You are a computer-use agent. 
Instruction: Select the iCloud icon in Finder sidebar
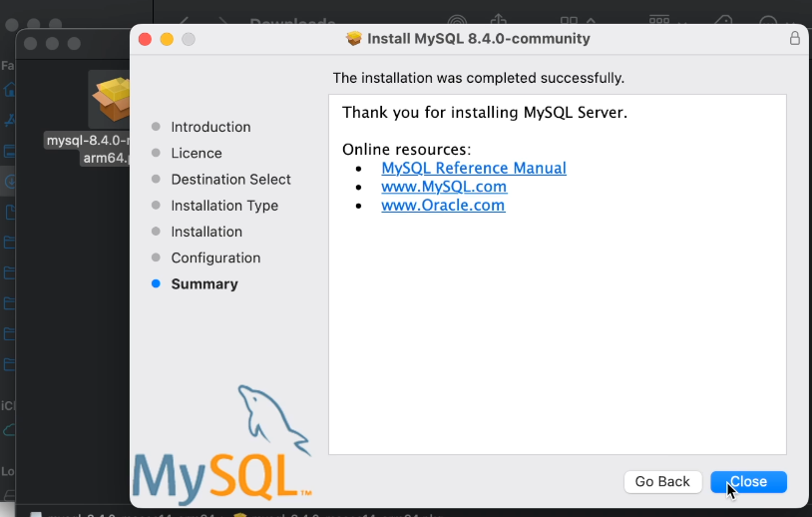coord(9,430)
